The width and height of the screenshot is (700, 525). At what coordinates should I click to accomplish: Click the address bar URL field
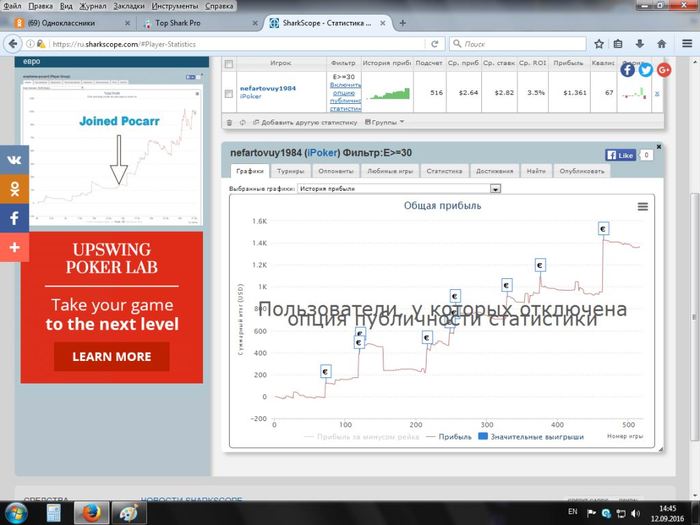pos(237,44)
